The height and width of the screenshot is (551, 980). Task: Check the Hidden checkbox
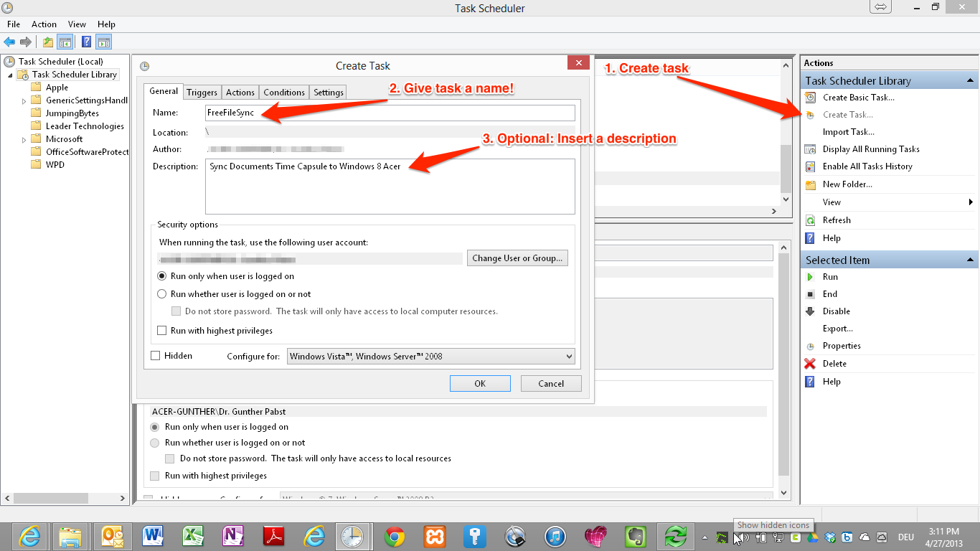(156, 356)
